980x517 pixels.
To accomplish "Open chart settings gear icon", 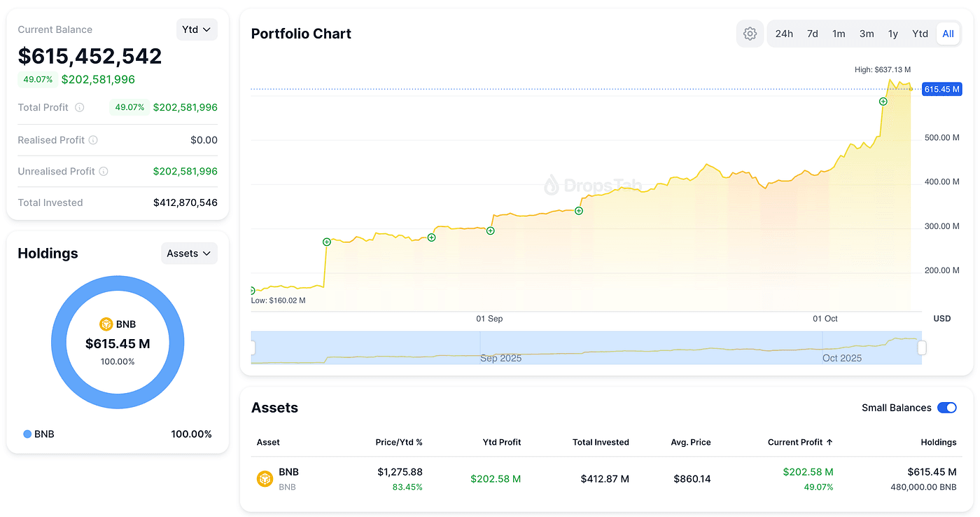I will (750, 34).
